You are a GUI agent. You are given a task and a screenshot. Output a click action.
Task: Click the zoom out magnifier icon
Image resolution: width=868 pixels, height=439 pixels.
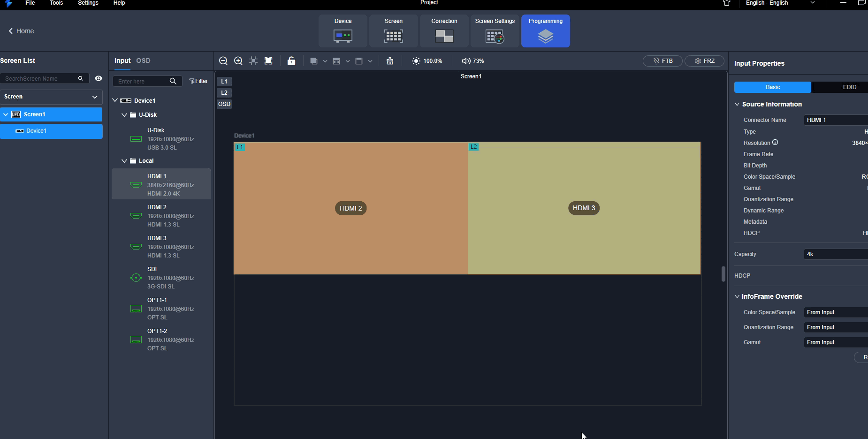pos(223,61)
